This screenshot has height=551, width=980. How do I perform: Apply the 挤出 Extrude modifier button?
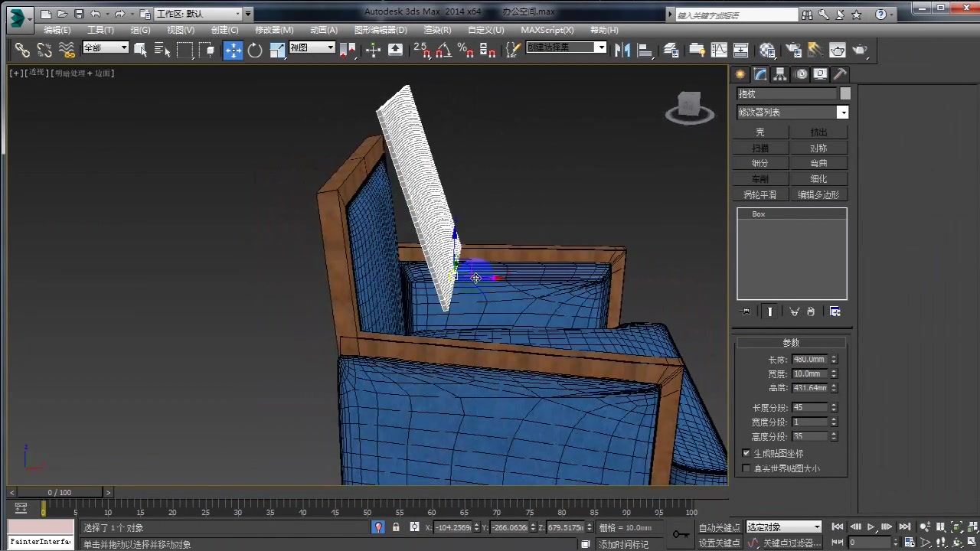[818, 132]
